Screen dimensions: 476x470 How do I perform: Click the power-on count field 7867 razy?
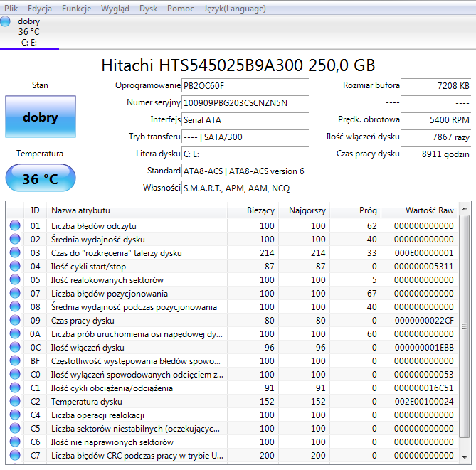tap(435, 137)
